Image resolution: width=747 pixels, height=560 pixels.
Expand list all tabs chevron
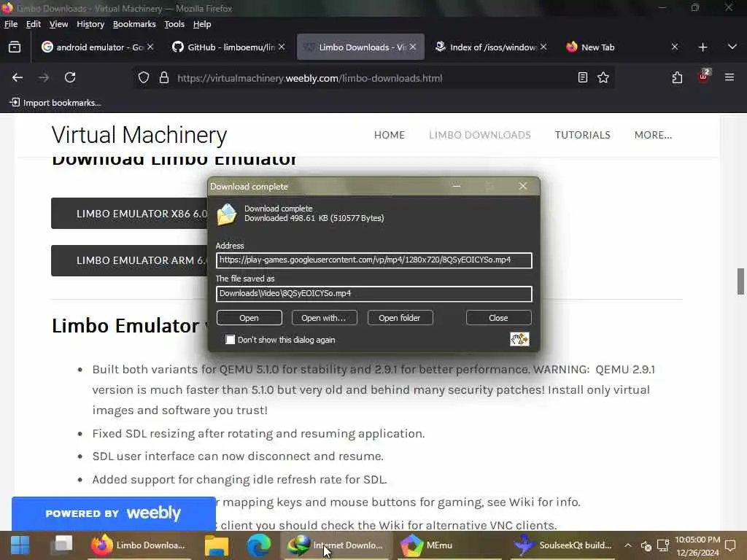(x=732, y=47)
